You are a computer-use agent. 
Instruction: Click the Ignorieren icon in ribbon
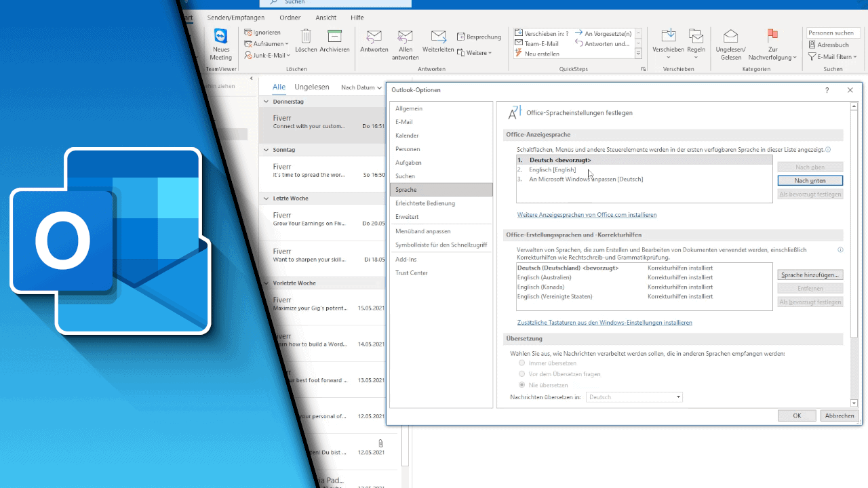[248, 33]
